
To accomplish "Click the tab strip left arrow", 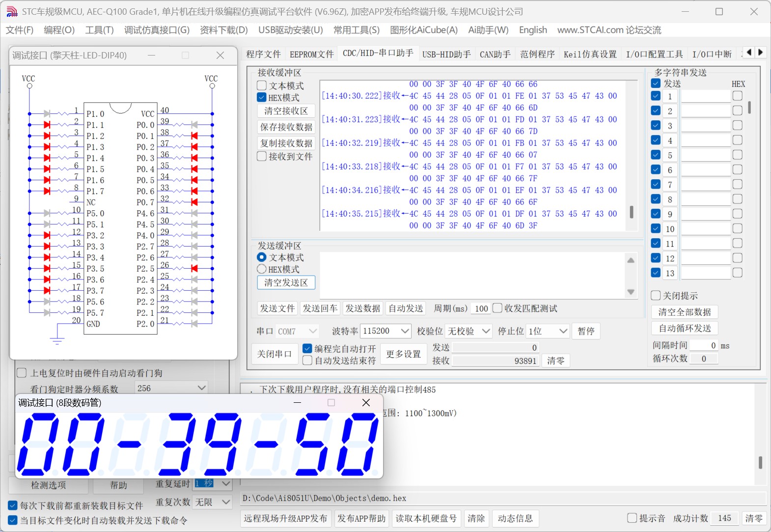I will pos(749,52).
